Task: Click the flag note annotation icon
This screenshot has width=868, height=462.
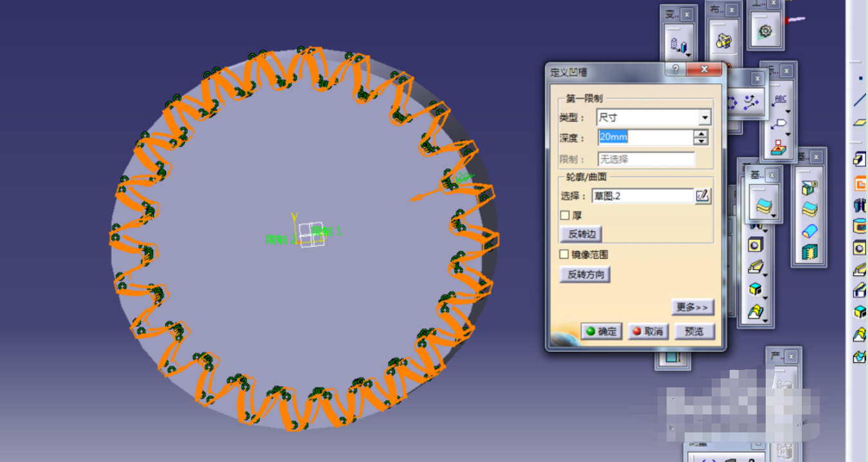Action: click(x=779, y=123)
